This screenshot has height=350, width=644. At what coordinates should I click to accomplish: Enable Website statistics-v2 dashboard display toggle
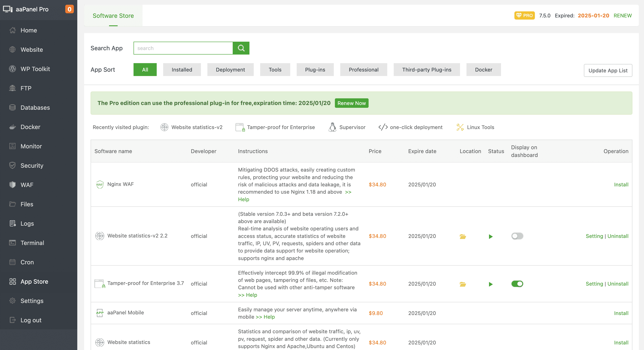click(x=517, y=236)
